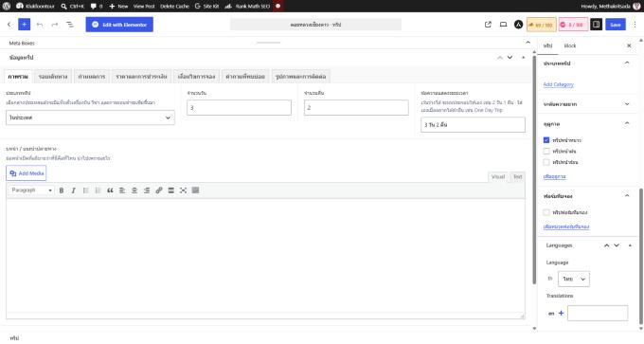Screen dimensions: 644x344
Task: Align text right in editor
Action: pos(147,190)
